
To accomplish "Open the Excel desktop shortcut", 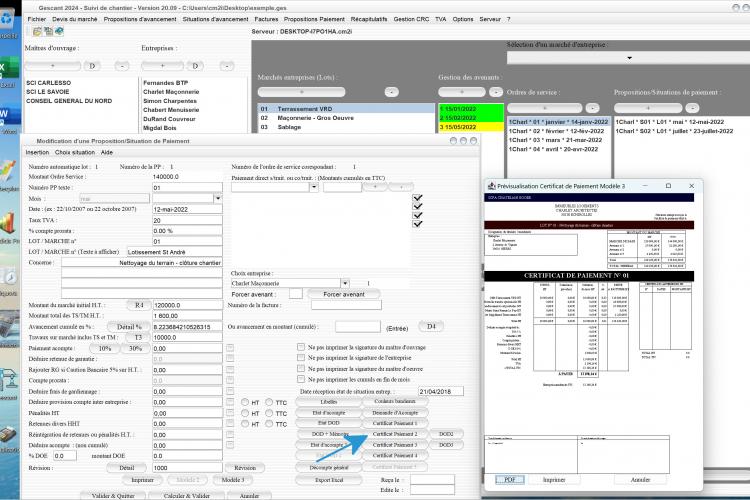I will (7, 73).
